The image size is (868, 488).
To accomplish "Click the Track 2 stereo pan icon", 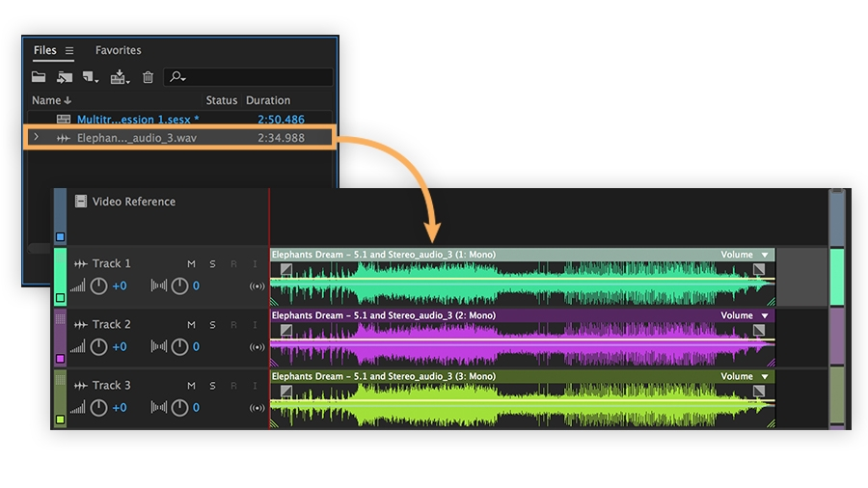I will 159,347.
